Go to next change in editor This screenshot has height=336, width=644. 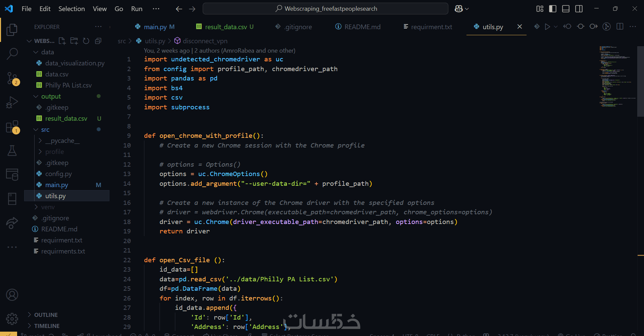(593, 26)
